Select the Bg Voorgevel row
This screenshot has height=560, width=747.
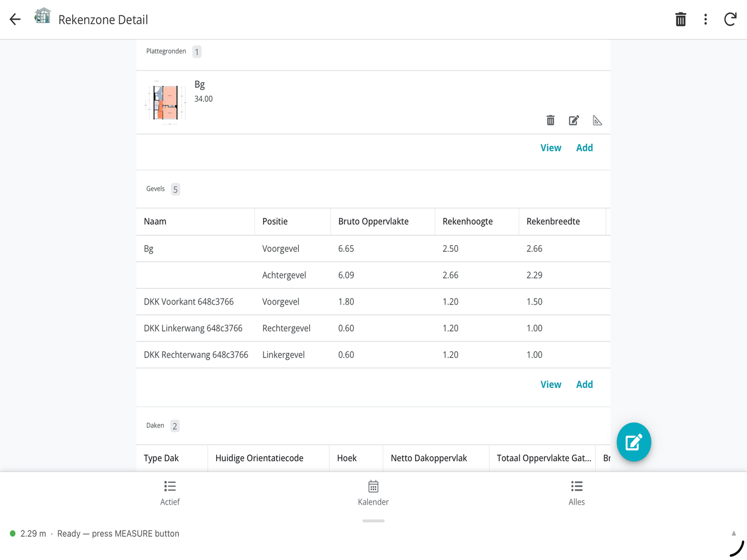[x=373, y=249]
